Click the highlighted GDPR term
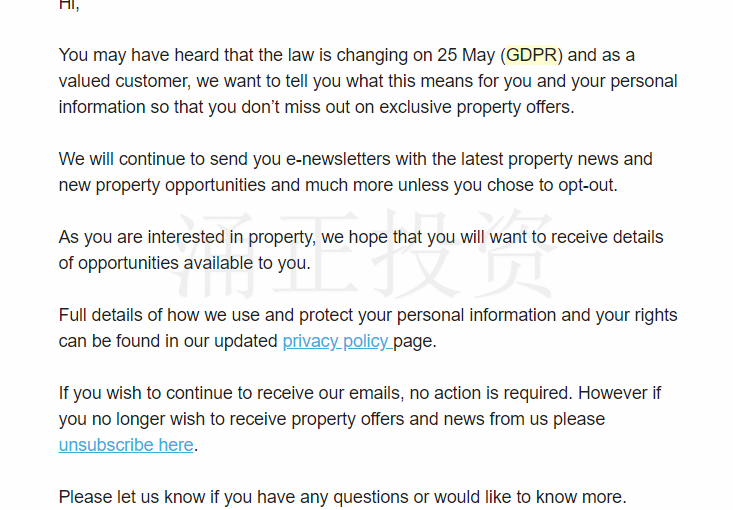The width and height of the screenshot is (733, 510). point(532,55)
